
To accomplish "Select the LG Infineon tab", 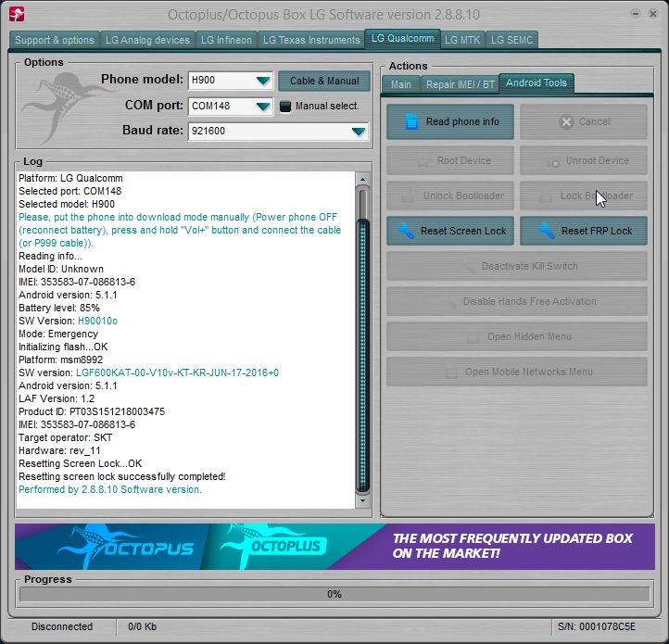I will click(226, 40).
